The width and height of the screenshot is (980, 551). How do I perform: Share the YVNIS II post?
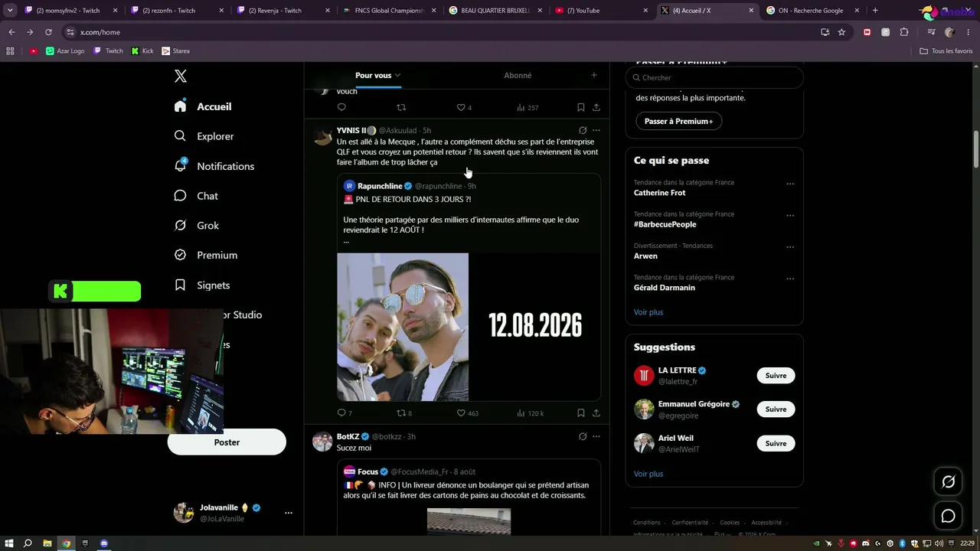(596, 413)
